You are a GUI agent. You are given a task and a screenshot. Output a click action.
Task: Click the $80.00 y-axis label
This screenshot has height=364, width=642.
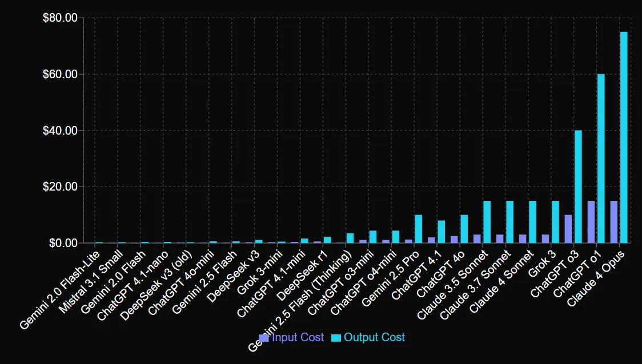coord(60,18)
